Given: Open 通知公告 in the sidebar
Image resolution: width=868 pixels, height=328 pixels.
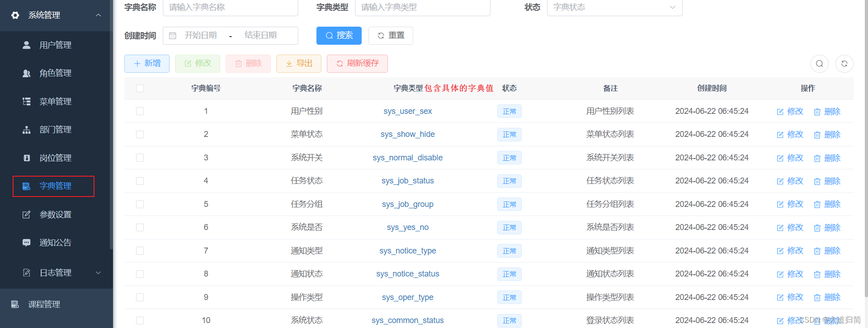Looking at the screenshot, I should (55, 243).
